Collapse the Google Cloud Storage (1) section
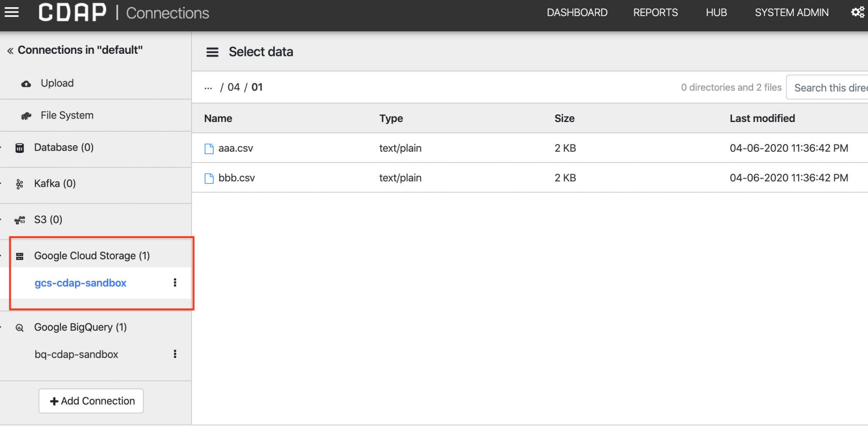This screenshot has height=427, width=868. tap(92, 256)
